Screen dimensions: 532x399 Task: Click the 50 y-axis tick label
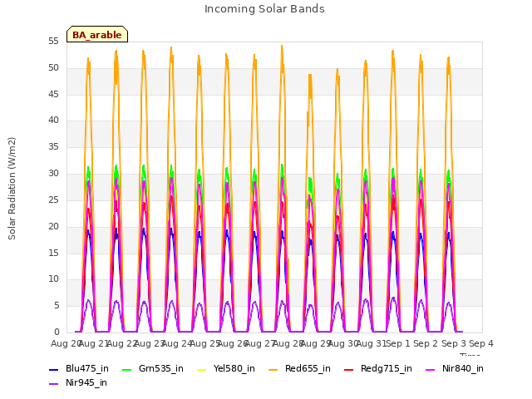53,68
